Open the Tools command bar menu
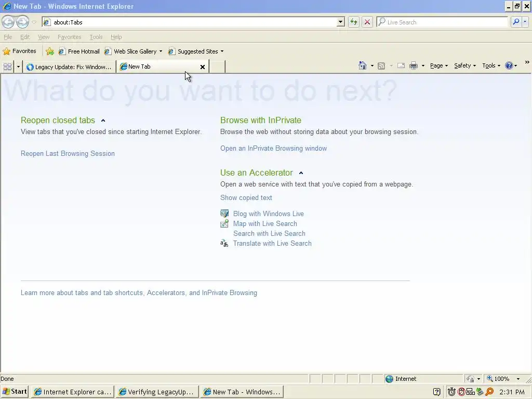 (x=491, y=66)
